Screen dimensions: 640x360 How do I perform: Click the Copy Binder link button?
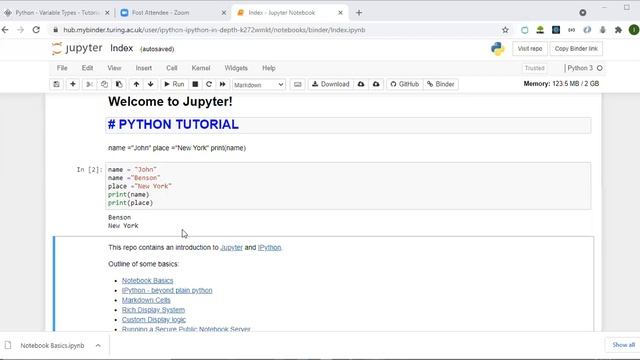576,49
